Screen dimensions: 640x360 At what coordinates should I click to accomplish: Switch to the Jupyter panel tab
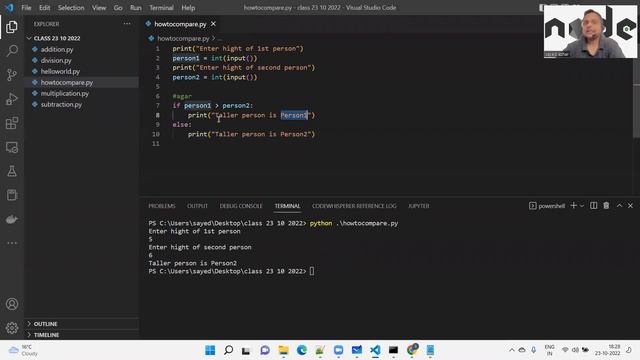click(419, 206)
